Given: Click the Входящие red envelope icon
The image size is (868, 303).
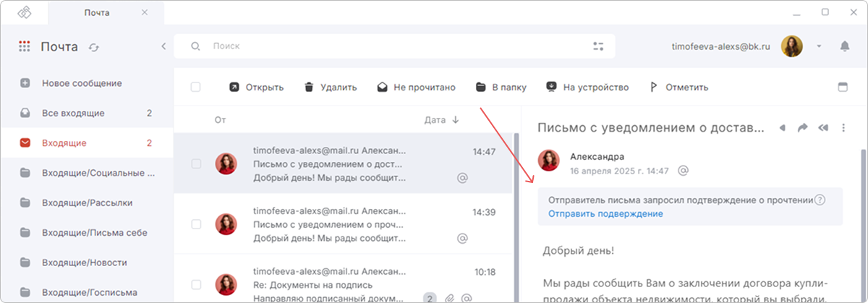Looking at the screenshot, I should [25, 143].
